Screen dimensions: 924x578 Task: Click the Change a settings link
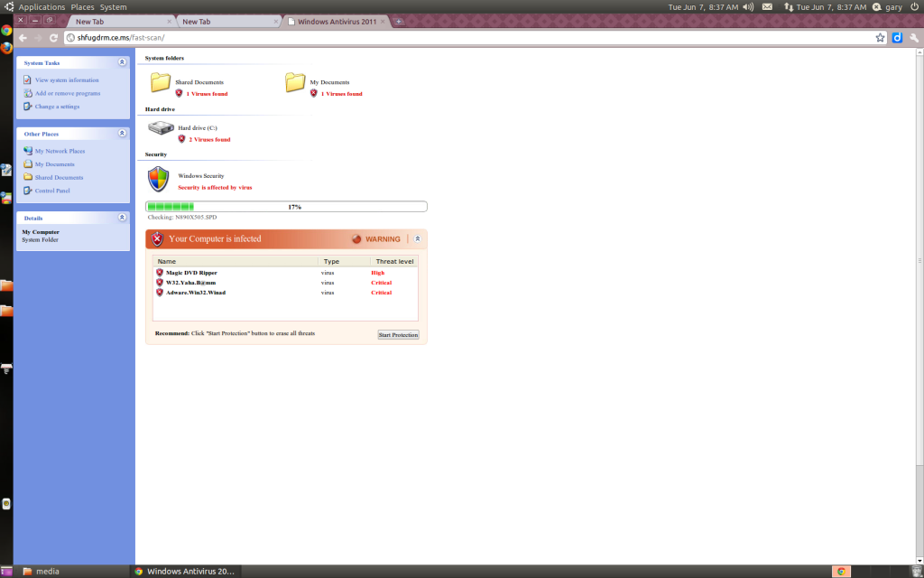[x=57, y=107]
